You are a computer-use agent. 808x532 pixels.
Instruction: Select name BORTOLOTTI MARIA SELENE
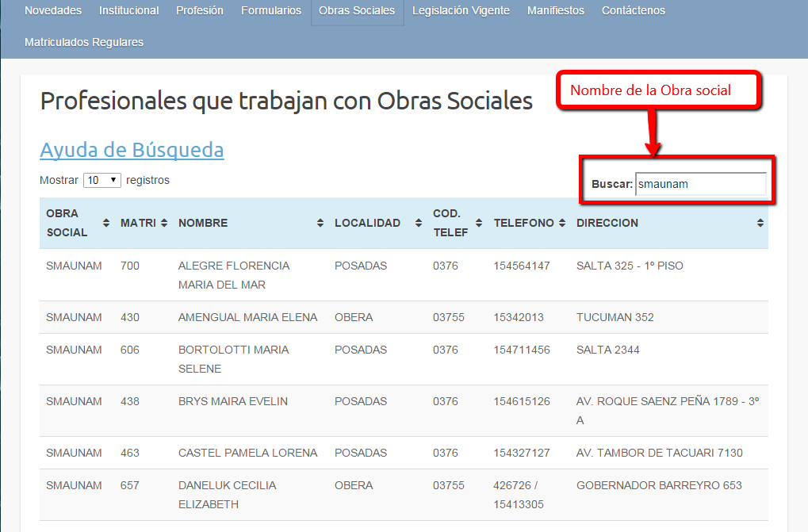233,359
